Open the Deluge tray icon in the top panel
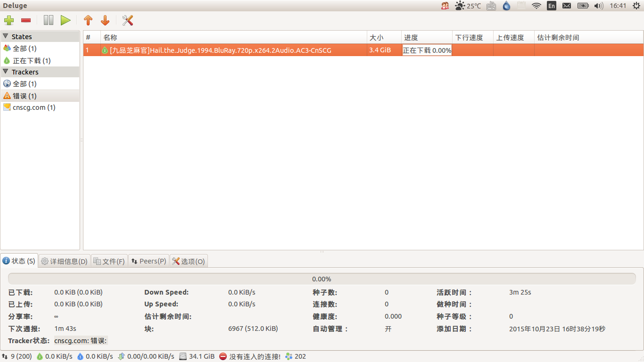The image size is (644, 362). [507, 6]
